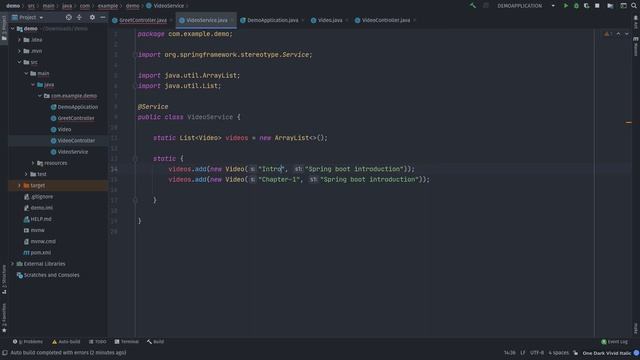Go to previous highlighted error arrow
This screenshot has height=360, width=640.
[x=618, y=34]
